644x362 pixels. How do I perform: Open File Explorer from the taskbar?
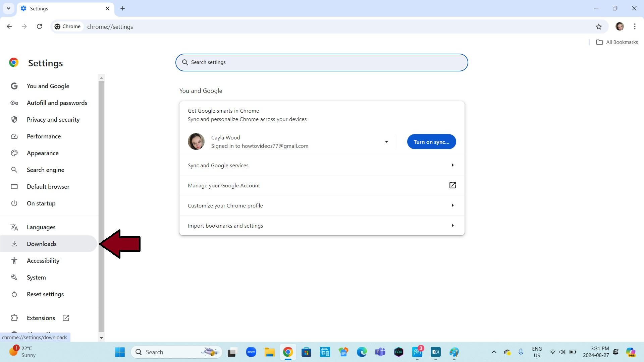tap(269, 352)
